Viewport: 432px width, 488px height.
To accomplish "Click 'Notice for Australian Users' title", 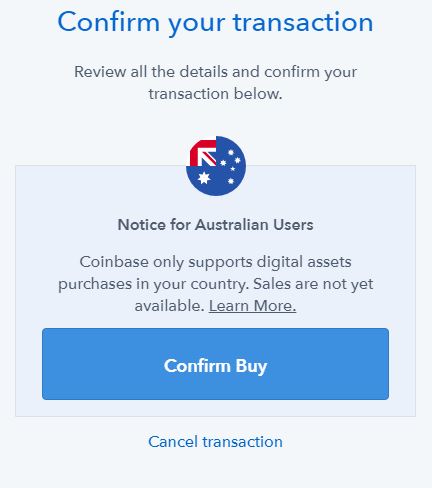I will [215, 225].
